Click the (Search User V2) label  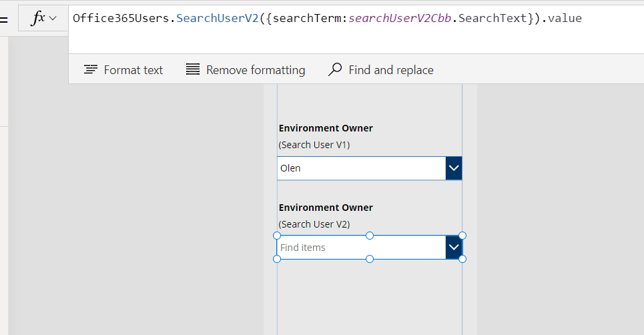coord(314,224)
